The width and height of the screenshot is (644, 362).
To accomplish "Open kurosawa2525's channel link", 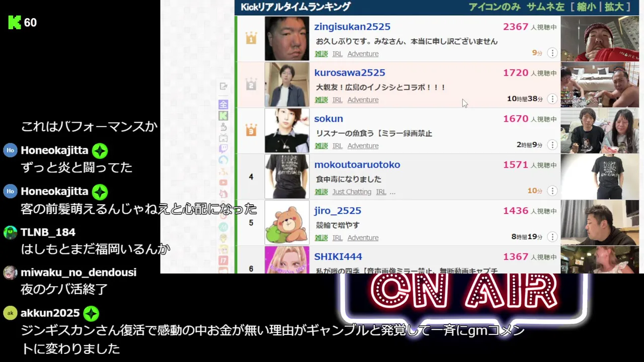I will (x=350, y=73).
